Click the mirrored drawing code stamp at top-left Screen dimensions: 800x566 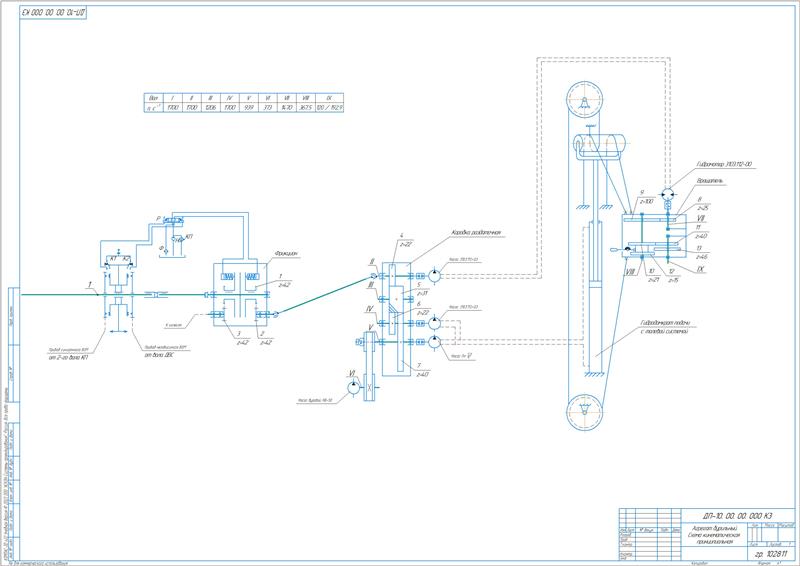click(x=53, y=12)
